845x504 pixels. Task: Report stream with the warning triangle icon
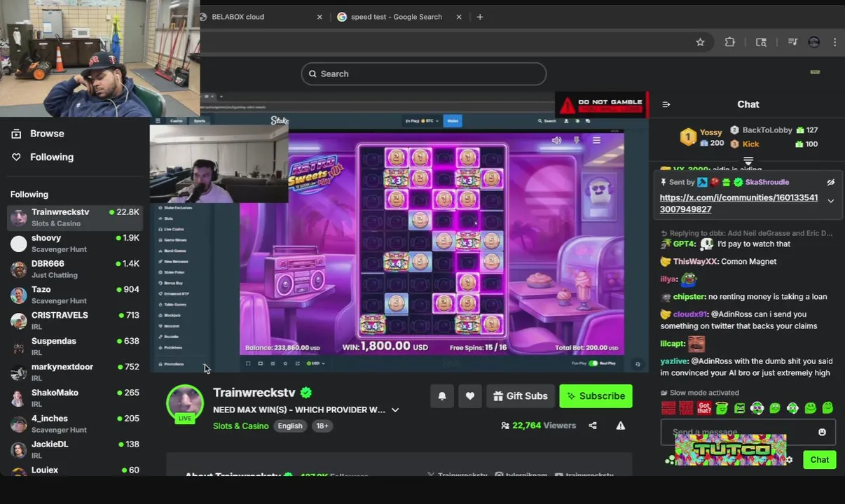[620, 426]
